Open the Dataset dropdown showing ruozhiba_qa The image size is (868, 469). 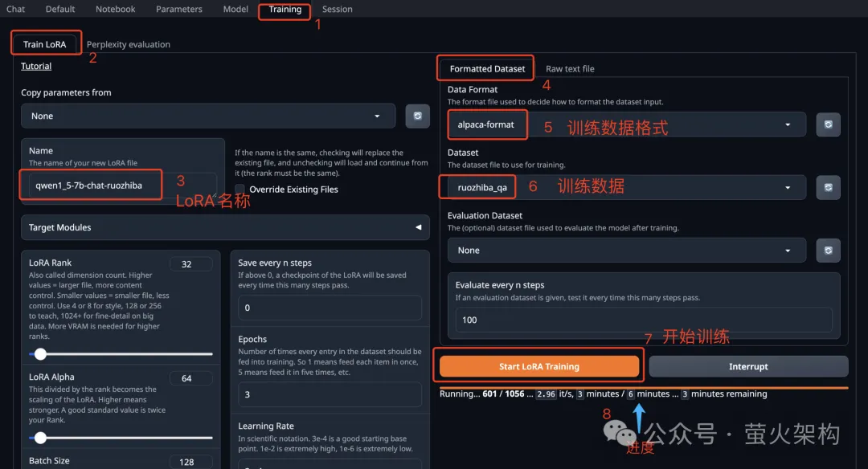tap(627, 187)
